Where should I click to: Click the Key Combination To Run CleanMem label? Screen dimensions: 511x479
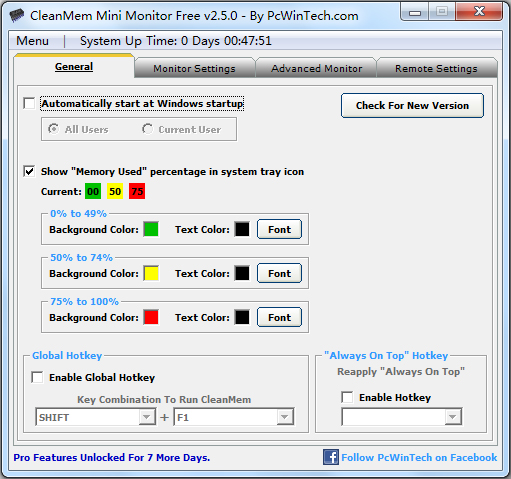tap(164, 399)
